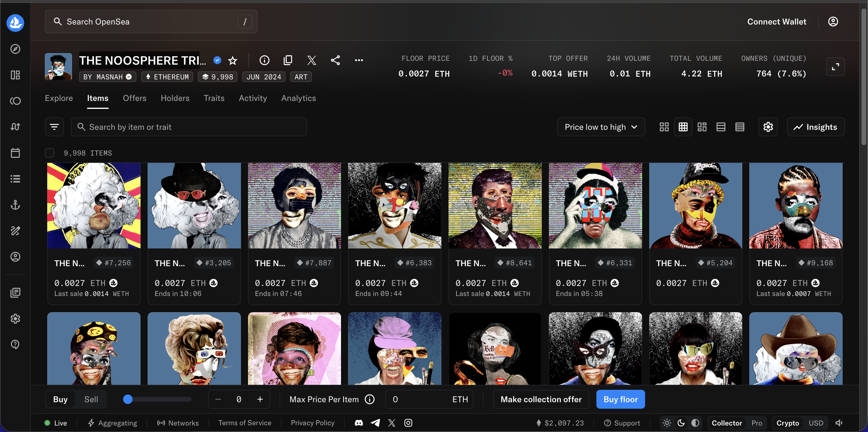Click the Search OpenSea field
Viewport: 868px width, 432px height.
point(151,22)
